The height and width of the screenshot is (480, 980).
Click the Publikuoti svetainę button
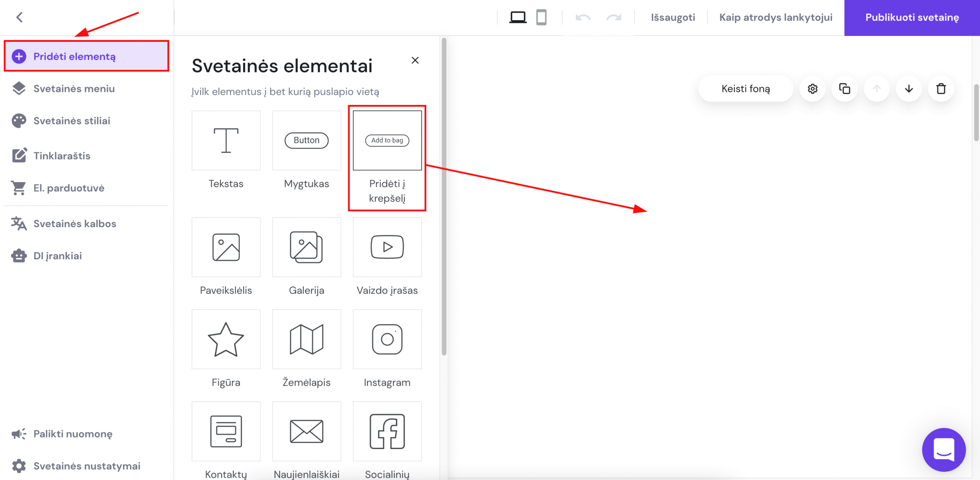click(x=912, y=18)
